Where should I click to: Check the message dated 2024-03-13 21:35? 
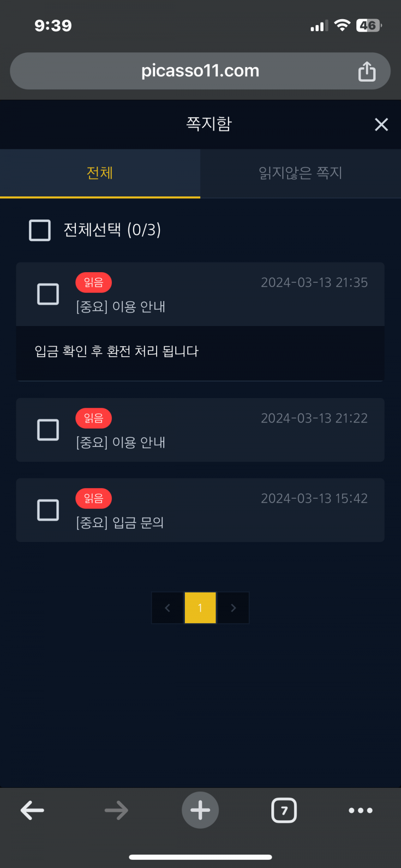tap(48, 294)
